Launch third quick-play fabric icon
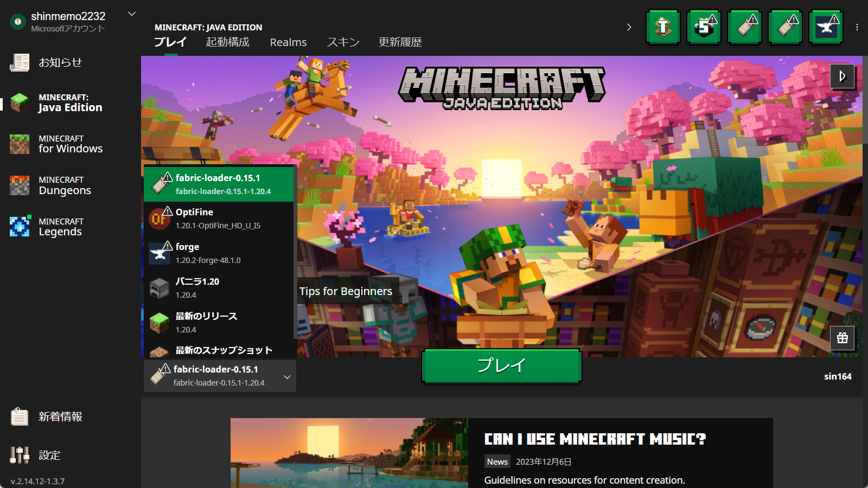The image size is (868, 488). 744,27
